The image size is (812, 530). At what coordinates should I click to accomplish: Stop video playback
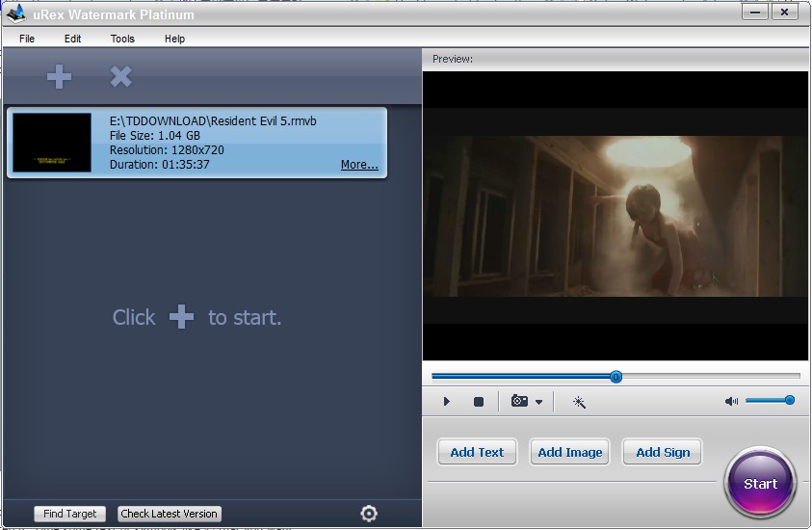(x=478, y=402)
